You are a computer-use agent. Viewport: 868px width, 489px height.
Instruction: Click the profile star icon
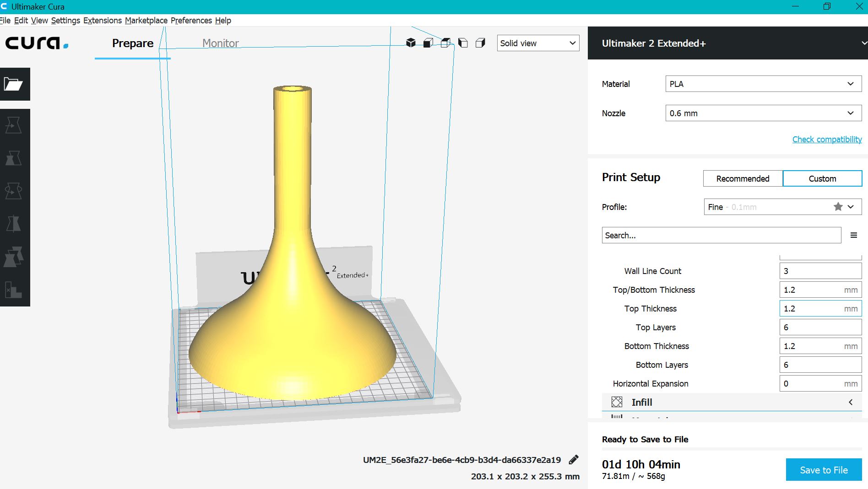point(838,207)
